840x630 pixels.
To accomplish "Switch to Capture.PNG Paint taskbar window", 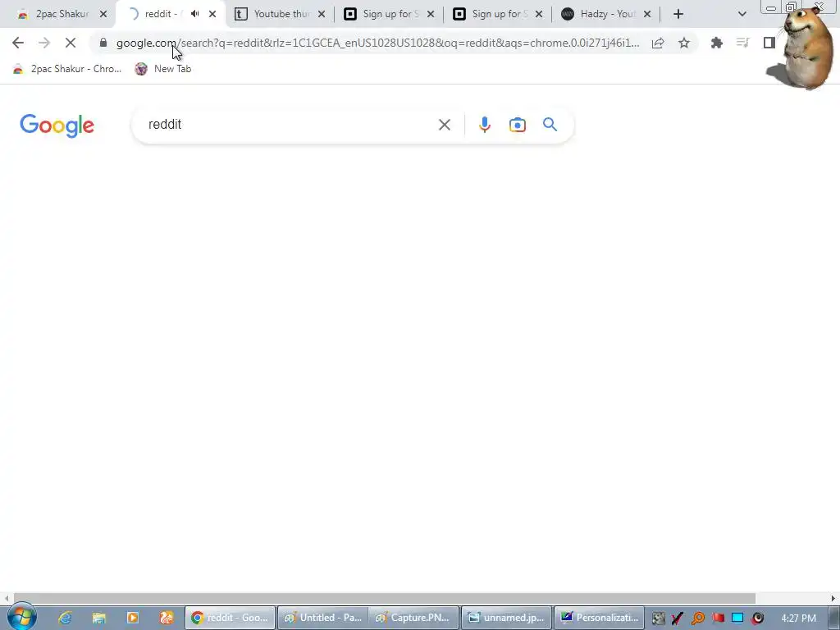I will click(x=413, y=618).
